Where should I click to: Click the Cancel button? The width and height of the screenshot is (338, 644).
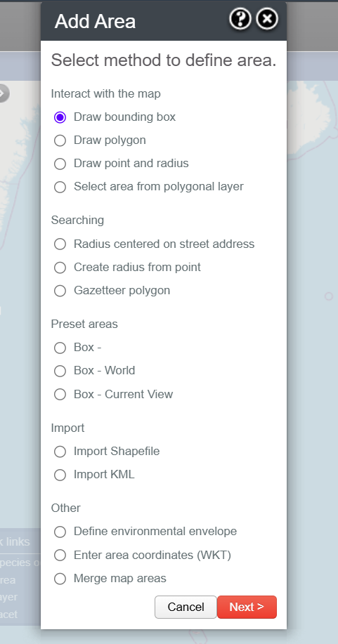click(x=186, y=607)
